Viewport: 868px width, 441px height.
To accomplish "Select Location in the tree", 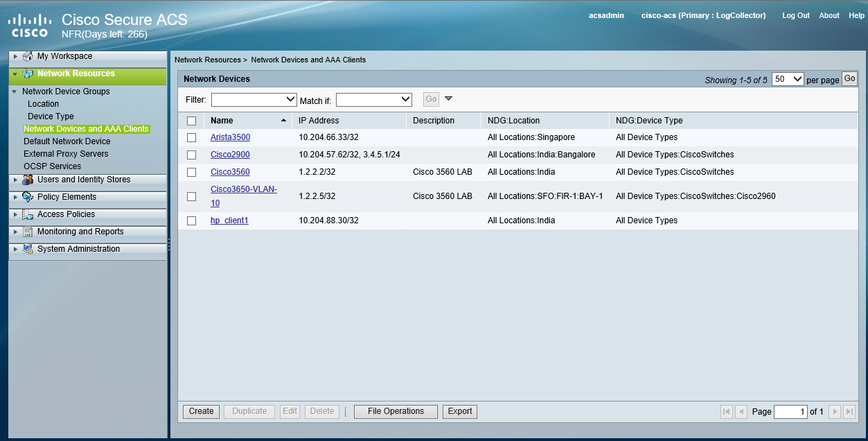I will point(43,104).
